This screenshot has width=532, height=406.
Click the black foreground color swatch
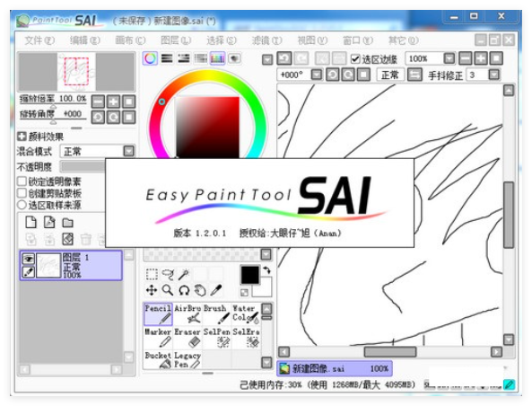coord(250,275)
